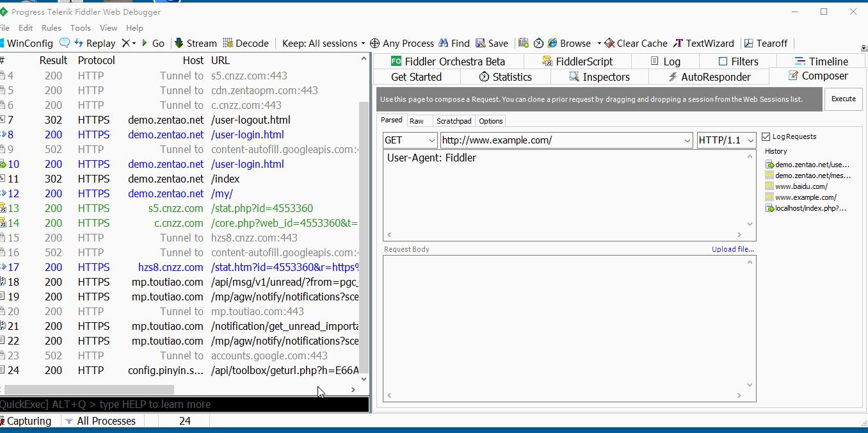Viewport: 868px width, 433px height.
Task: Click the comment bubble icon in toolbar
Action: (x=65, y=44)
